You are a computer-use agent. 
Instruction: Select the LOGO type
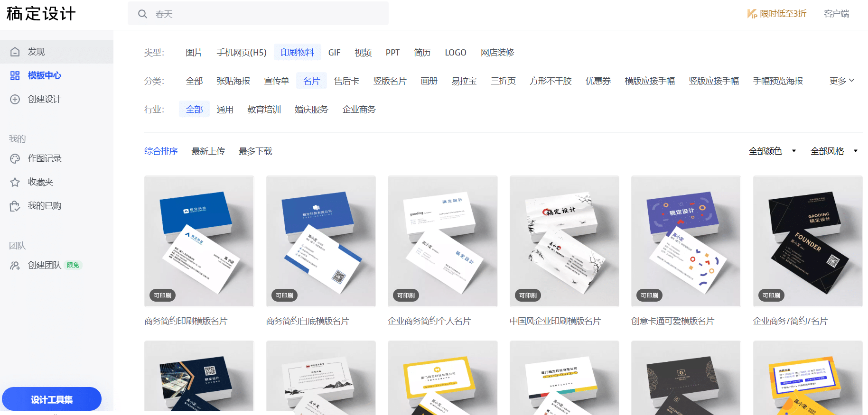click(x=456, y=52)
